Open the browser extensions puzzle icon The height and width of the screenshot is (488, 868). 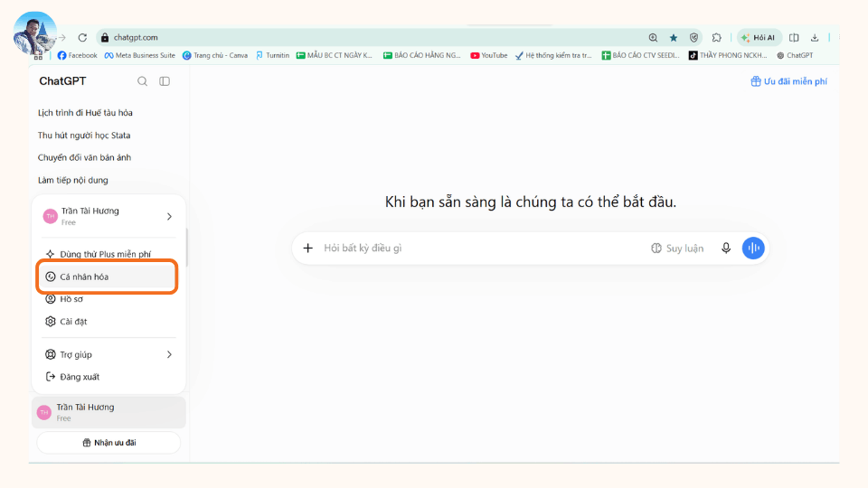[716, 38]
